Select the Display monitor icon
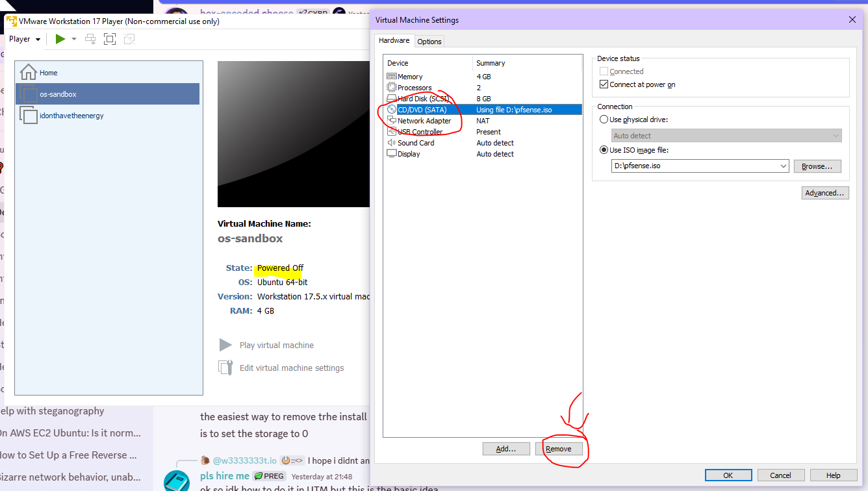 point(392,154)
